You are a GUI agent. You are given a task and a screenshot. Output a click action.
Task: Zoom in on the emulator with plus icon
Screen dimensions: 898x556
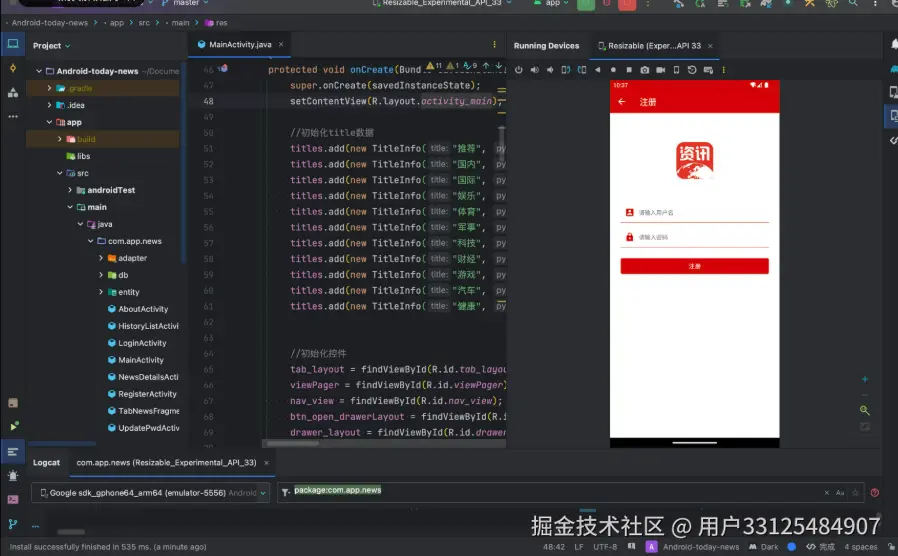pyautogui.click(x=865, y=379)
